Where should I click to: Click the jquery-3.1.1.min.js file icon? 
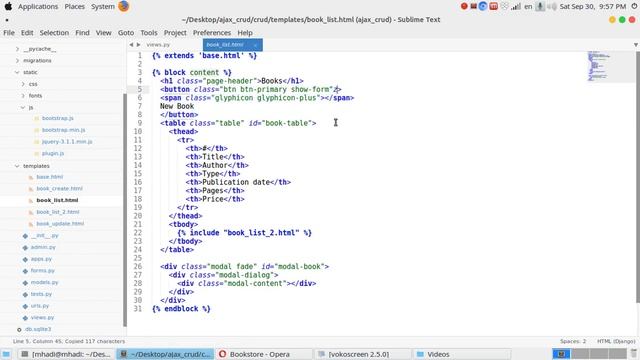click(x=36, y=142)
